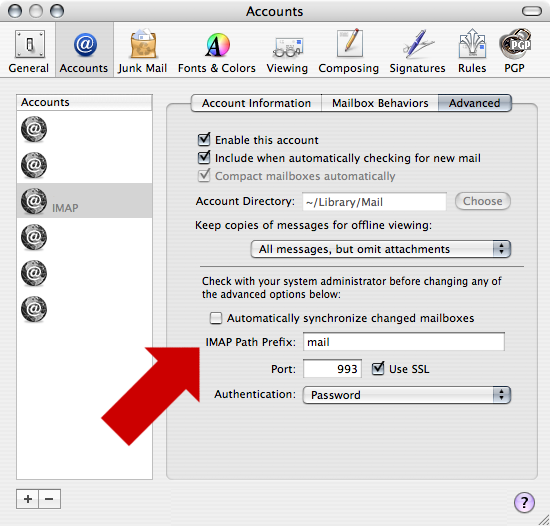Open the Composing preferences pane
This screenshot has width=550, height=526.
[x=349, y=51]
